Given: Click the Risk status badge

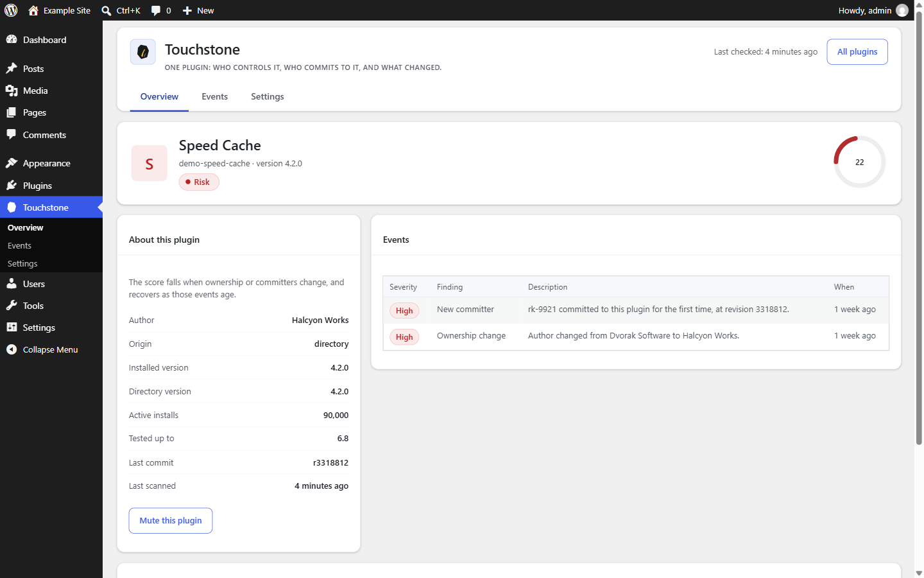Looking at the screenshot, I should (x=199, y=182).
